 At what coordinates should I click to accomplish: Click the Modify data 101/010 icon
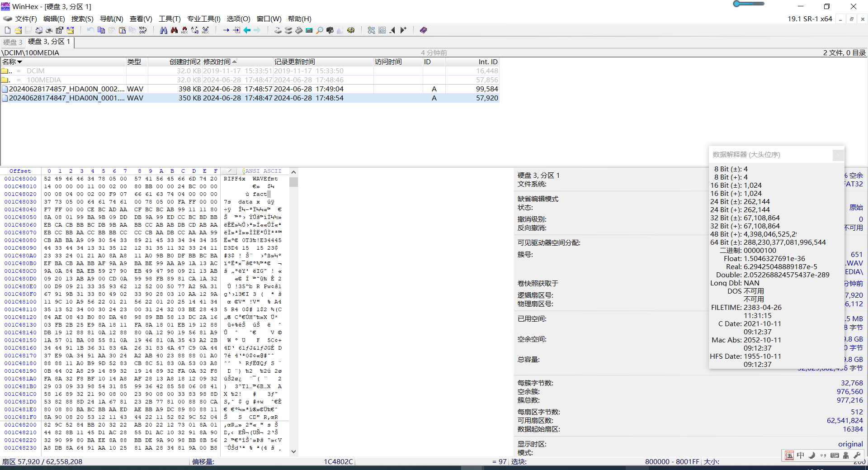click(x=143, y=30)
